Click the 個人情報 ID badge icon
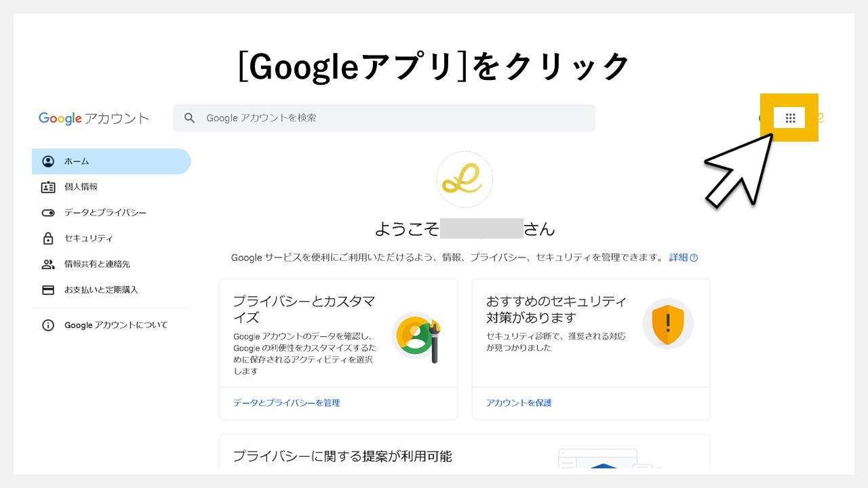The height and width of the screenshot is (488, 868). coord(48,186)
